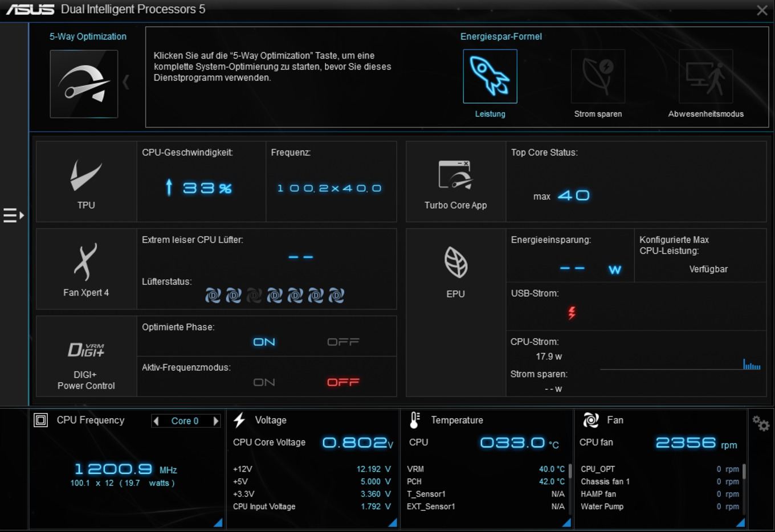Click the red USB-Strom lightning icon

[x=572, y=312]
